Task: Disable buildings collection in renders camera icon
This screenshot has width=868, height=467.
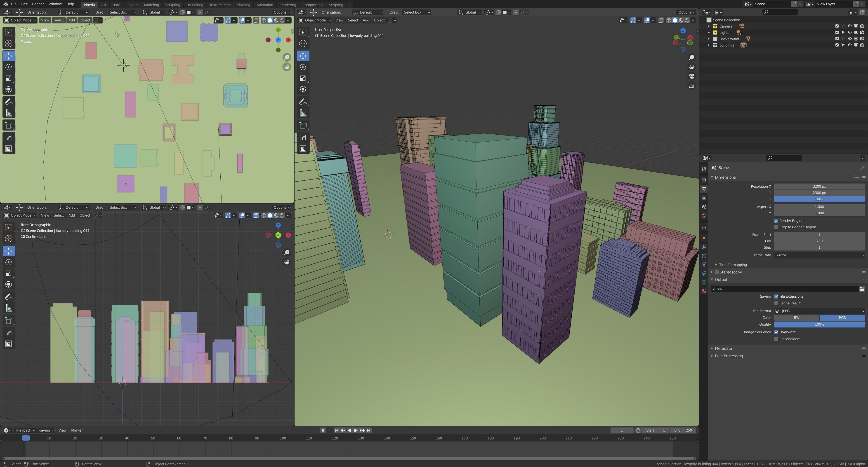Action: 862,45
